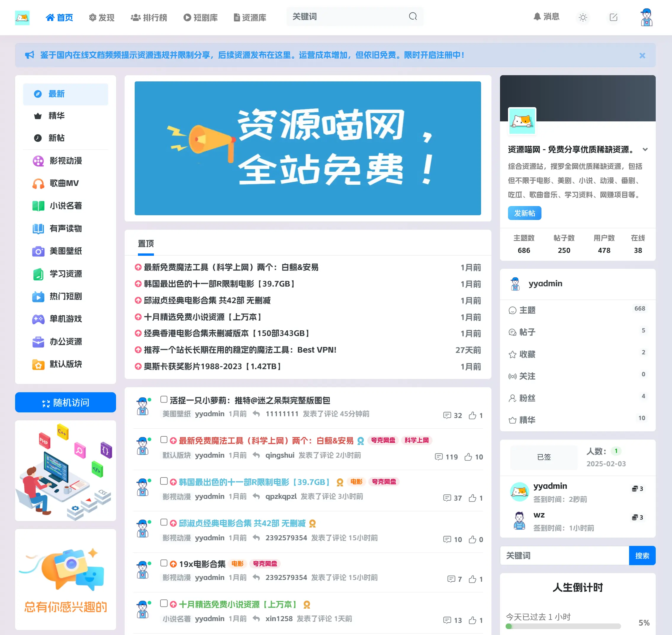Open the 美图壁纸 section
Screen dimensions: 672x635
point(66,251)
